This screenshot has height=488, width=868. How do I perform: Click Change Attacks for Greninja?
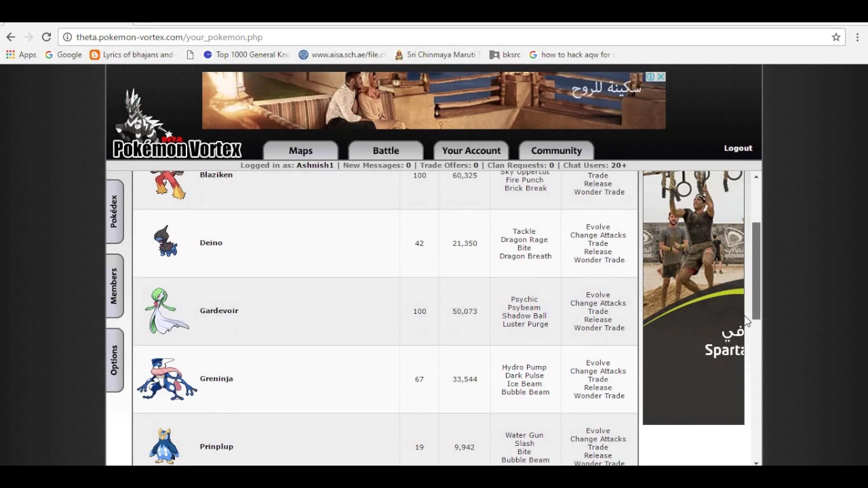(598, 371)
